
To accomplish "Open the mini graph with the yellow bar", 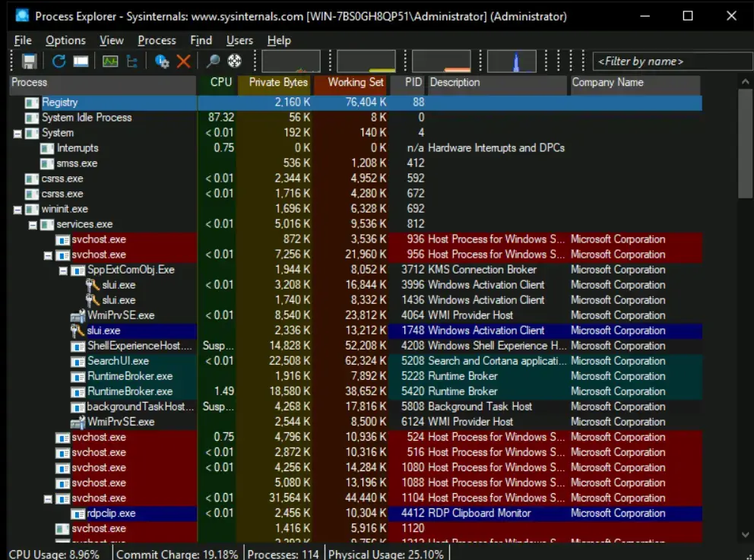I will tap(366, 61).
